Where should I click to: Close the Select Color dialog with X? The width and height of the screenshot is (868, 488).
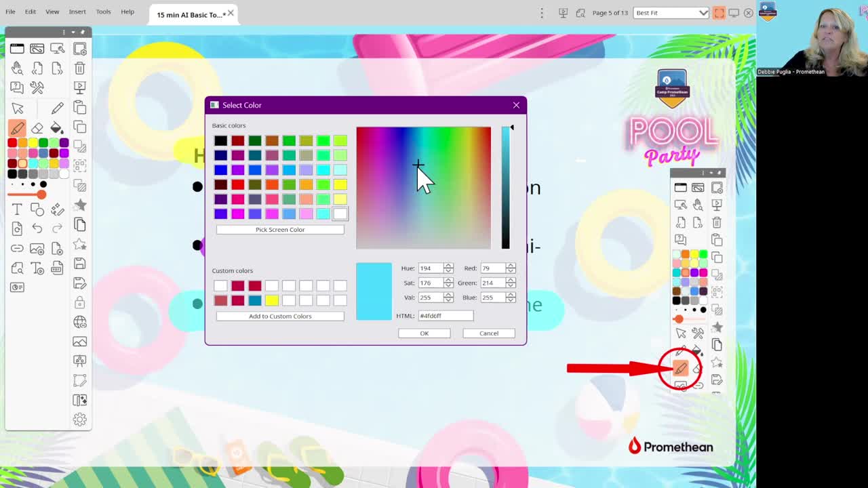coord(516,105)
